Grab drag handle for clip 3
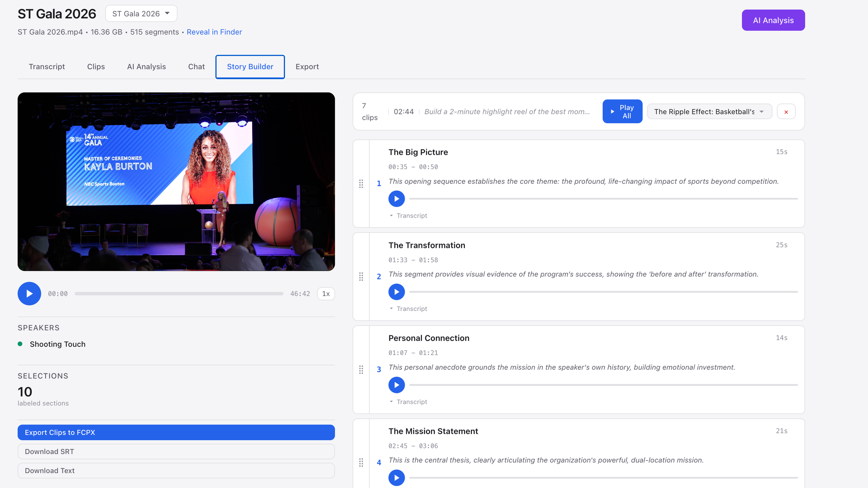This screenshot has width=868, height=488. [361, 370]
